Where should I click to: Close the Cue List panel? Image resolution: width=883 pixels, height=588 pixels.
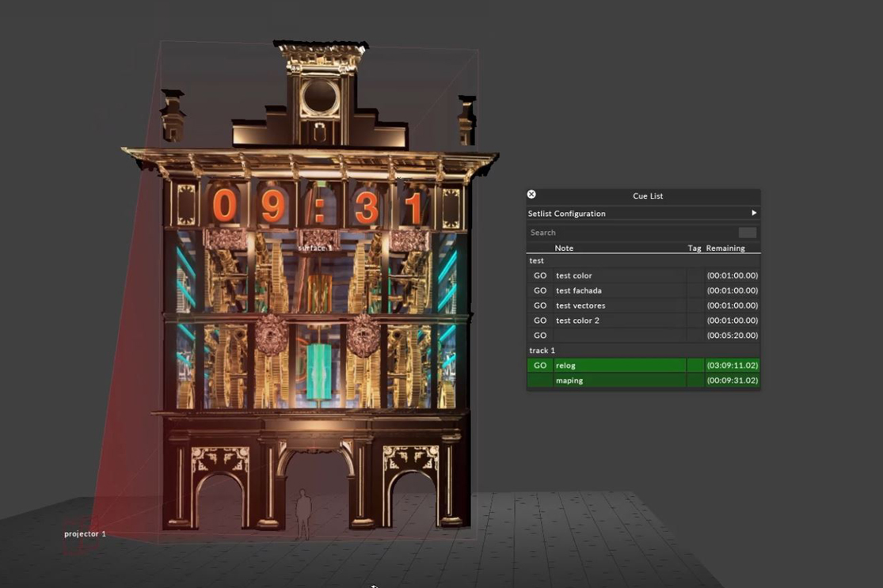click(x=531, y=195)
